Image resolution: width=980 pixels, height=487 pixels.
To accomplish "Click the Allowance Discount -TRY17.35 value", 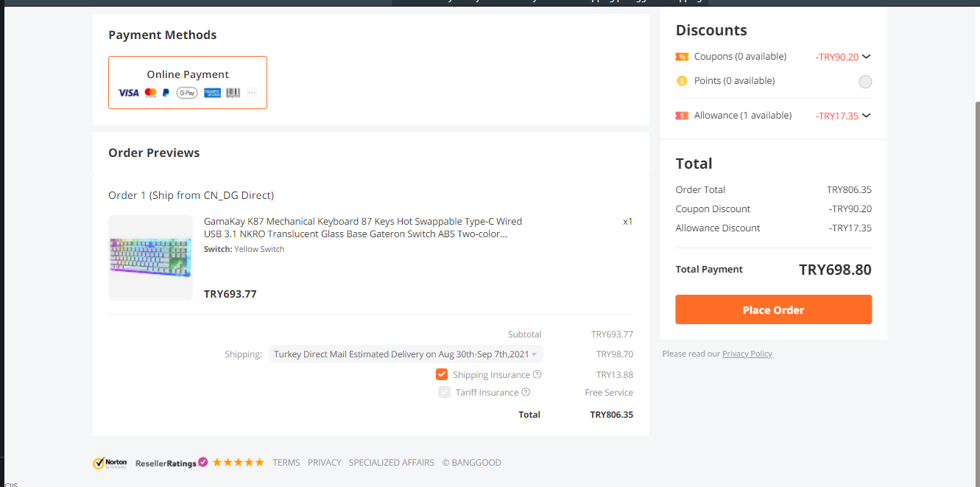I will click(x=850, y=228).
